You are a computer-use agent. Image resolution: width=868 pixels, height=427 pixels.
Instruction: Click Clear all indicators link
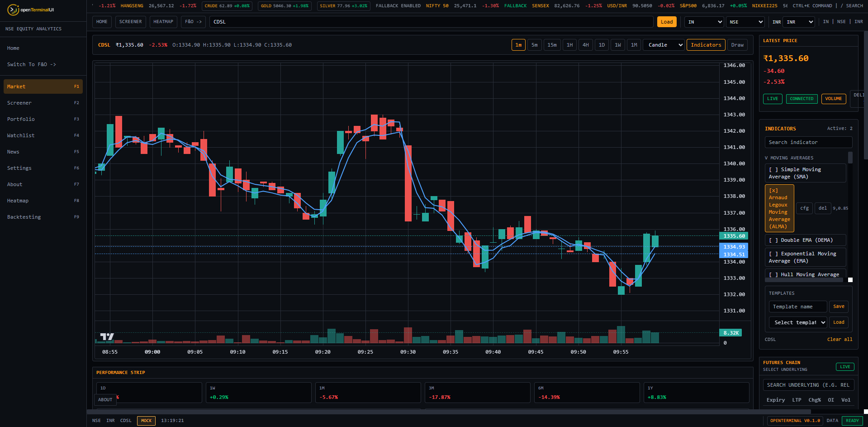pos(840,339)
